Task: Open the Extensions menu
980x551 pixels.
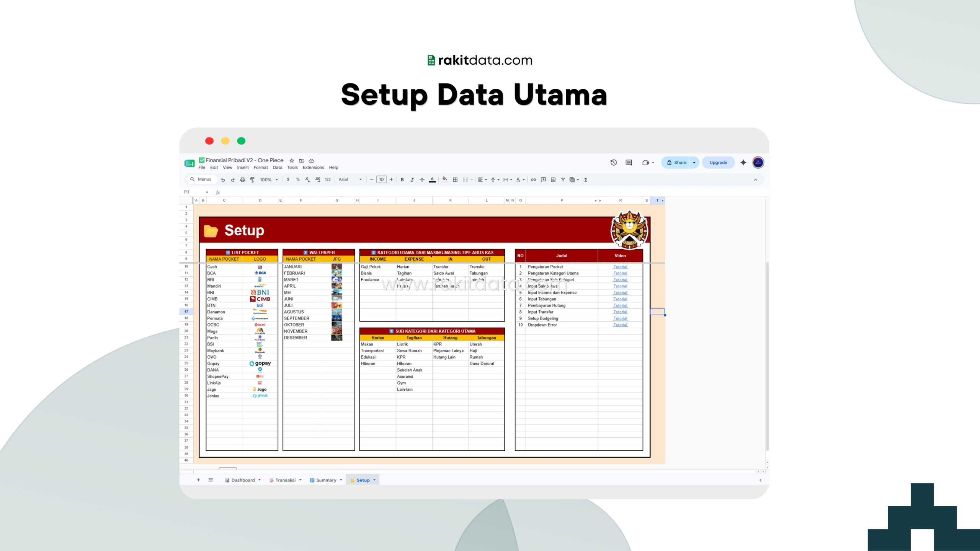Action: [313, 168]
